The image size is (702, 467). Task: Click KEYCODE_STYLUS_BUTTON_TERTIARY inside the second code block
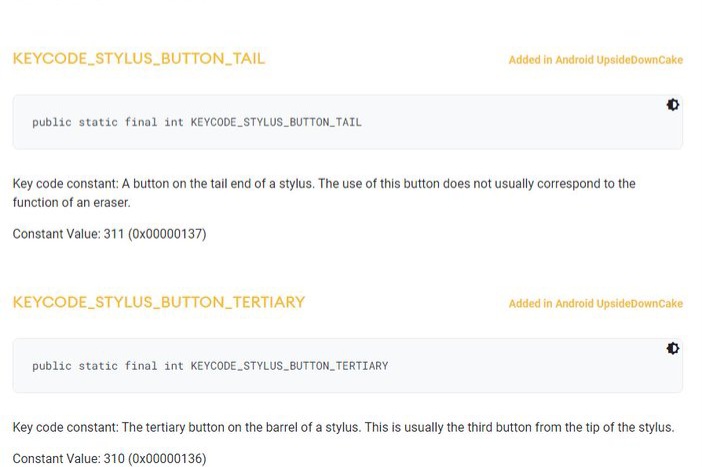(289, 366)
